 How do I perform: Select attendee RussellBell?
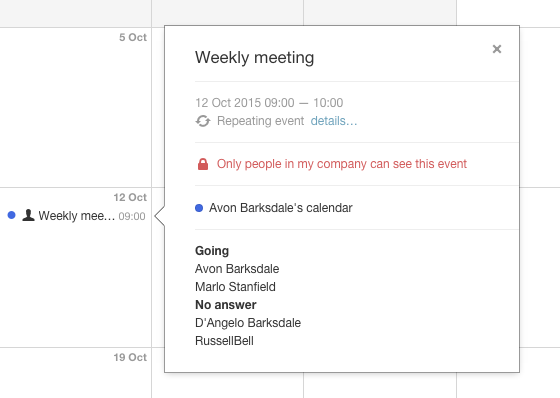224,341
